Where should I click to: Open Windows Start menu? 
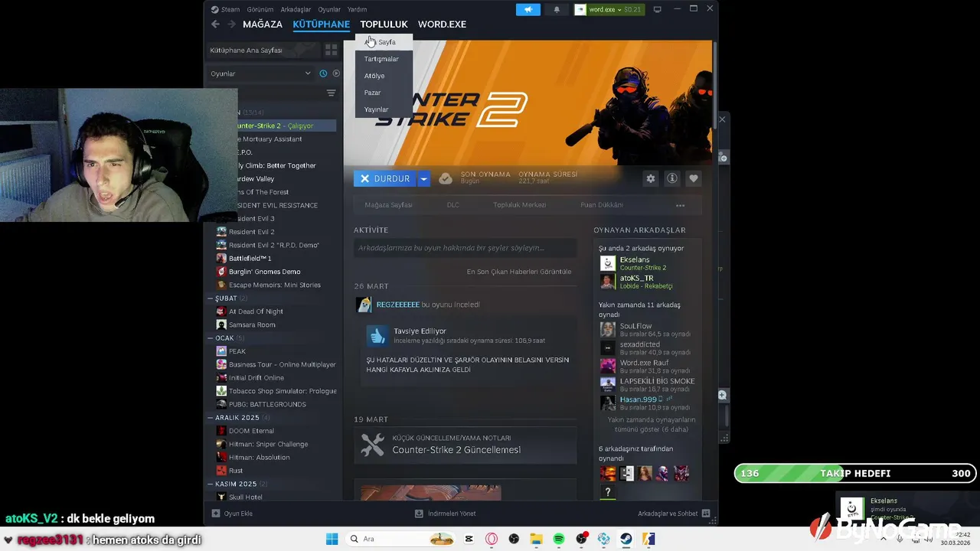click(x=332, y=539)
